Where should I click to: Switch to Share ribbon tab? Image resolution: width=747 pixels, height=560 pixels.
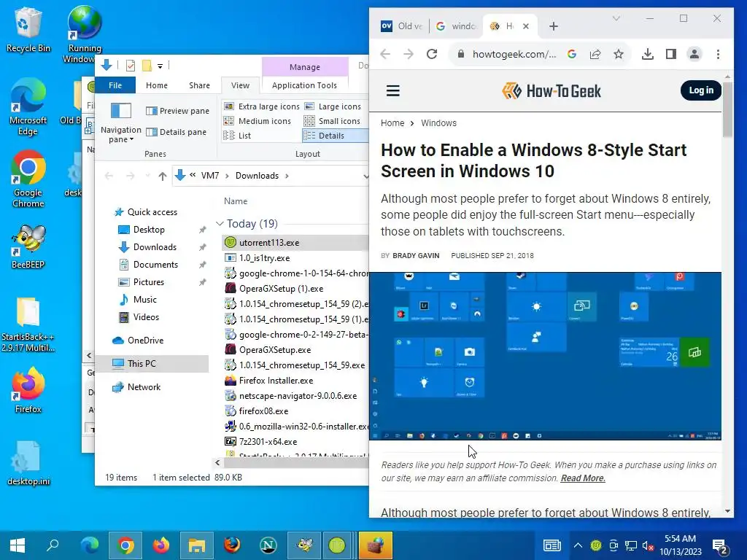click(x=199, y=85)
